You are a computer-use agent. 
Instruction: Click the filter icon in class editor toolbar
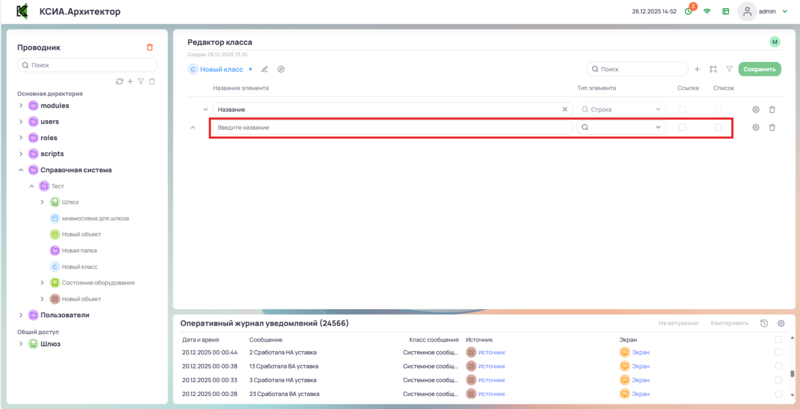729,69
